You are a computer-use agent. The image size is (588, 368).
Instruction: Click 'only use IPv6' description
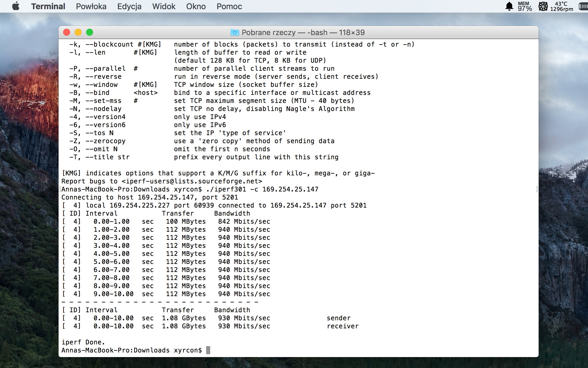point(200,125)
